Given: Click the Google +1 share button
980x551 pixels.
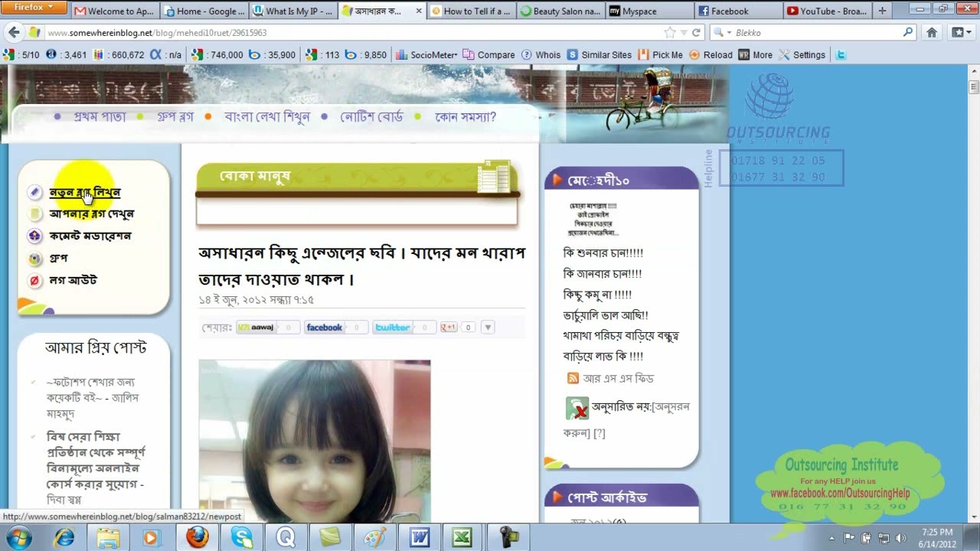Looking at the screenshot, I should click(448, 328).
